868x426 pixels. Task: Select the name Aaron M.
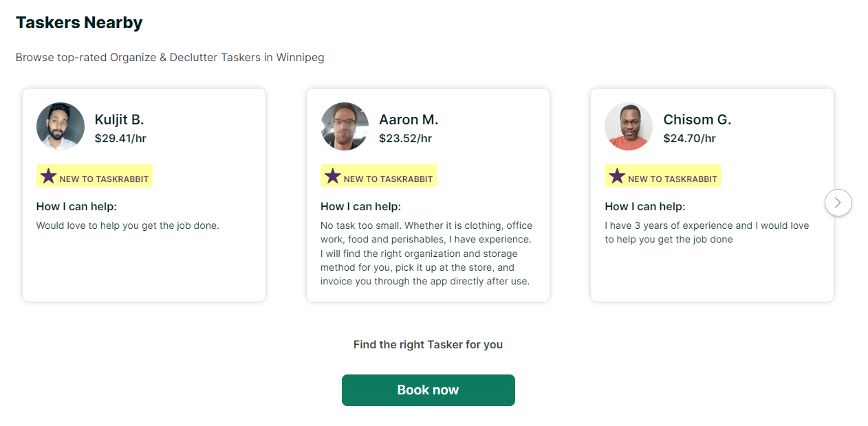(x=409, y=120)
